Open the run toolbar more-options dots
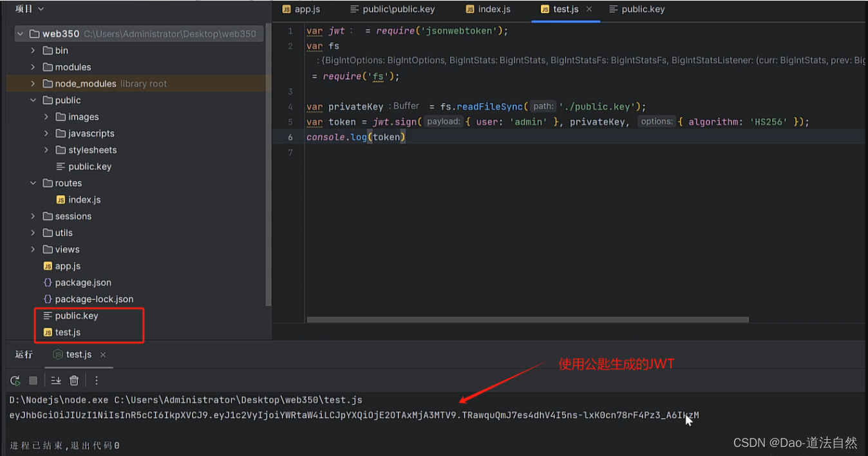 97,381
